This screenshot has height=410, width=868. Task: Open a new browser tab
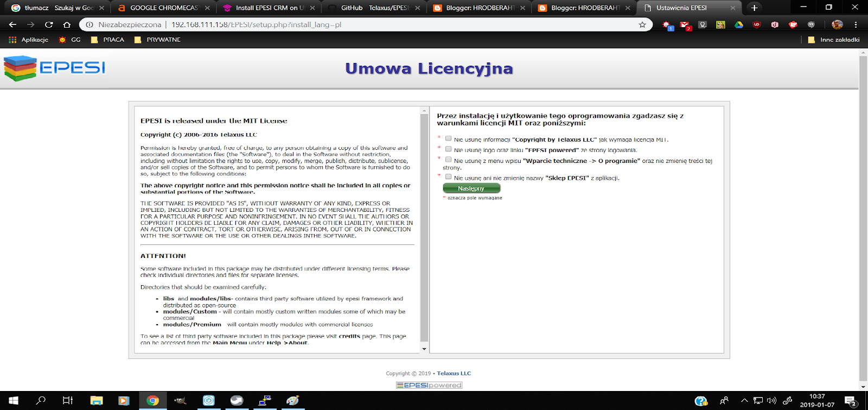(754, 8)
